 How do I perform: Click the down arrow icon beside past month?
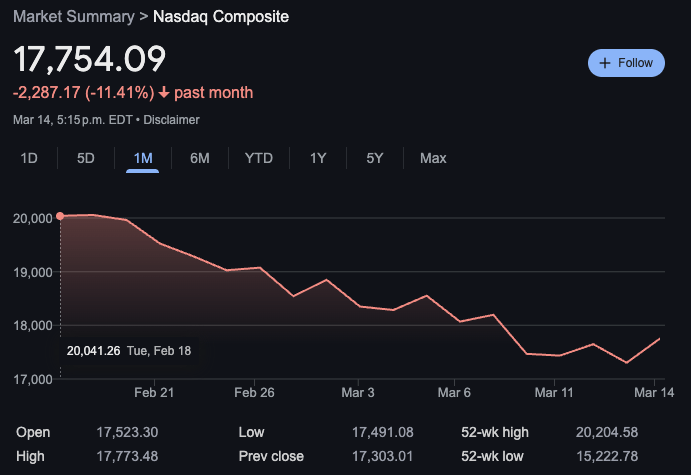pos(164,93)
